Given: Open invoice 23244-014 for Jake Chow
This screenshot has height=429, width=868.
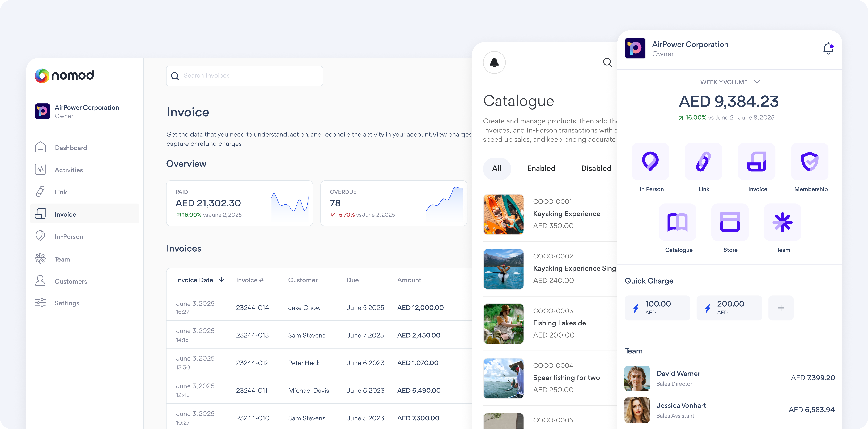Looking at the screenshot, I should coord(319,307).
